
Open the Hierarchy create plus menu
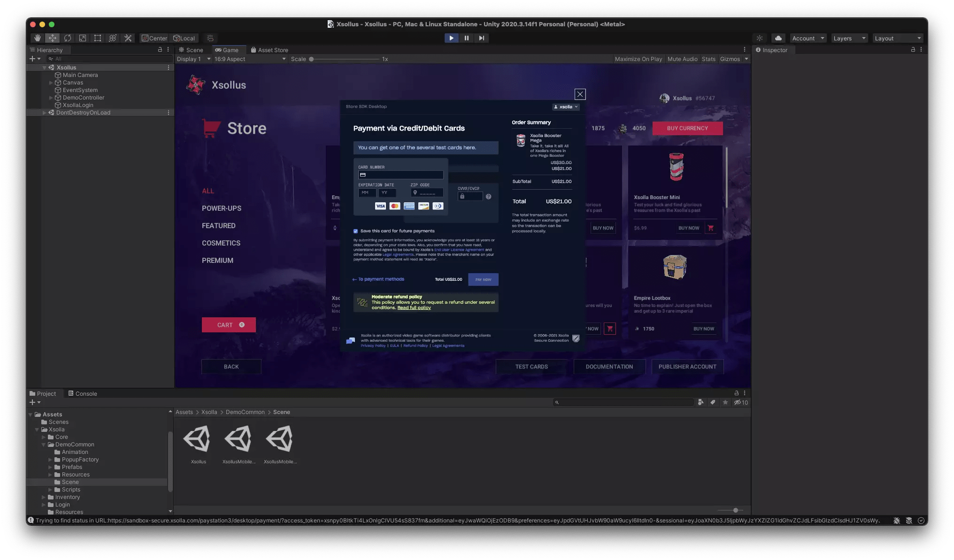[x=35, y=59]
